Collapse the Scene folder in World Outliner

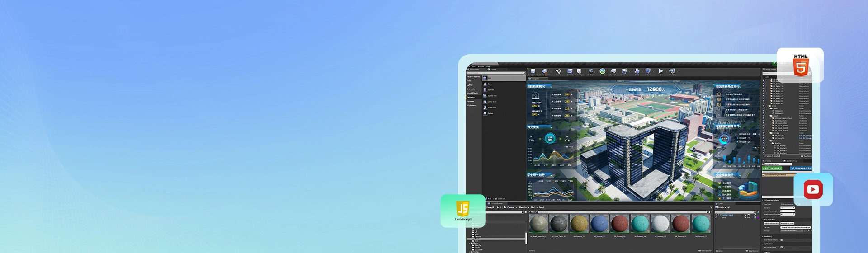coord(768,106)
